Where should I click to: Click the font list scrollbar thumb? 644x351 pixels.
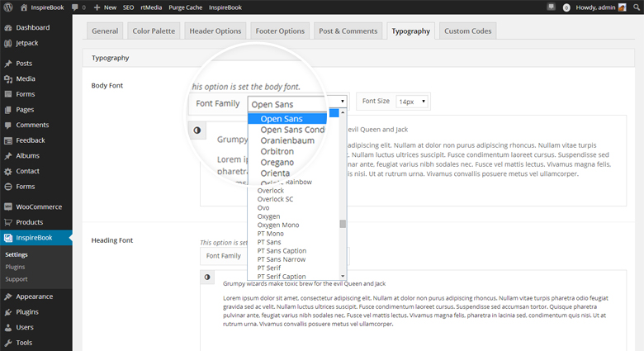pyautogui.click(x=343, y=224)
